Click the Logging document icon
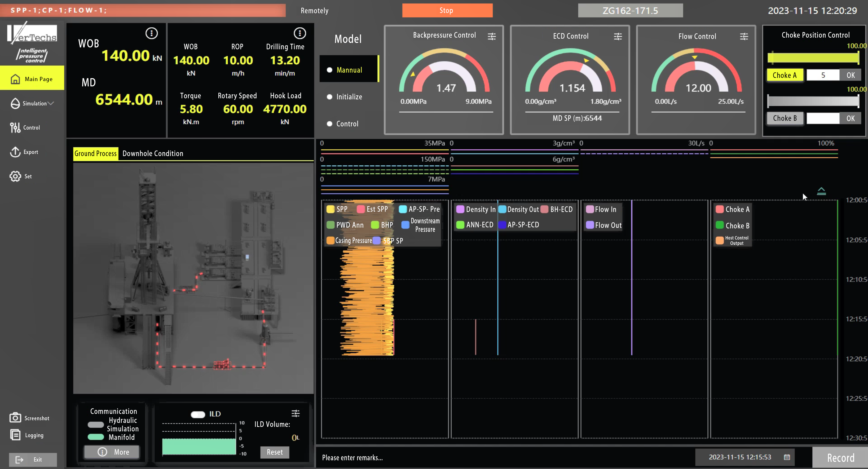Image resolution: width=868 pixels, height=469 pixels. pos(15,435)
